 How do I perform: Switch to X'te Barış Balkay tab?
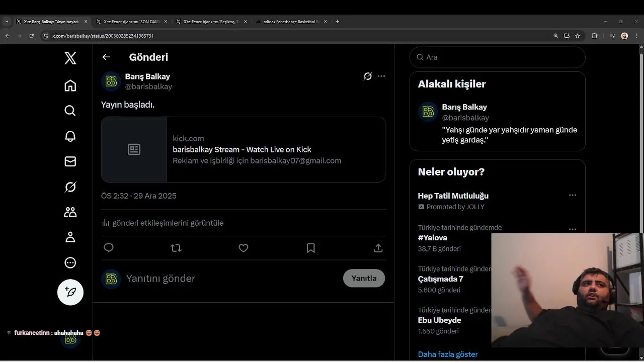tap(52, 22)
